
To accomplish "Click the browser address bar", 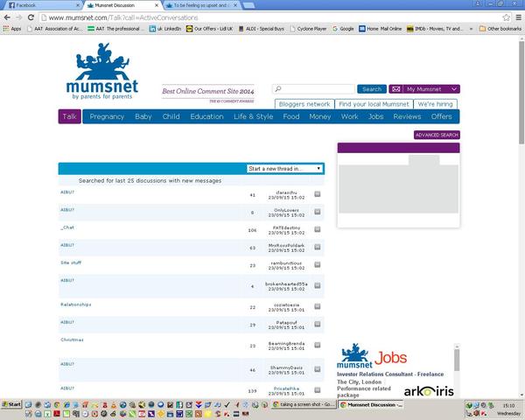I will coord(271,17).
